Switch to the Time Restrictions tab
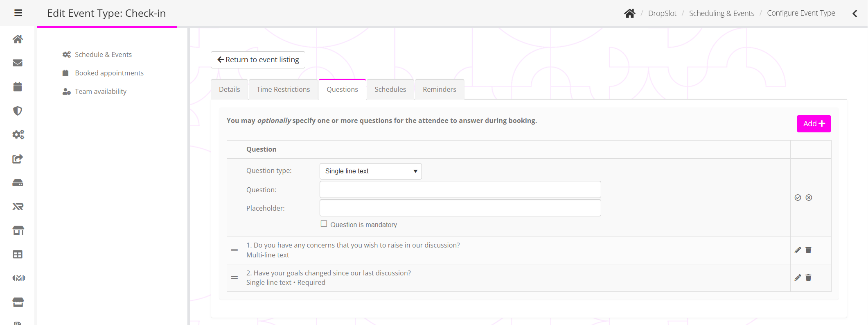The height and width of the screenshot is (325, 868). [283, 89]
